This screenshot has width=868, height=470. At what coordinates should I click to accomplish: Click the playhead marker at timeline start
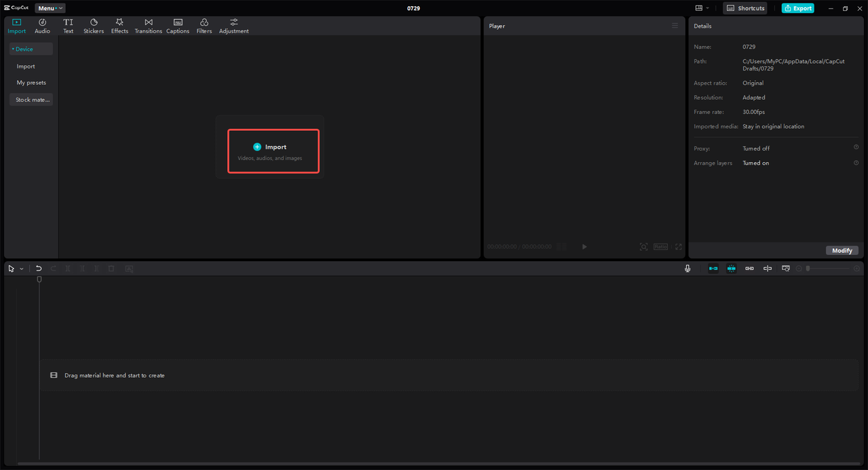39,279
